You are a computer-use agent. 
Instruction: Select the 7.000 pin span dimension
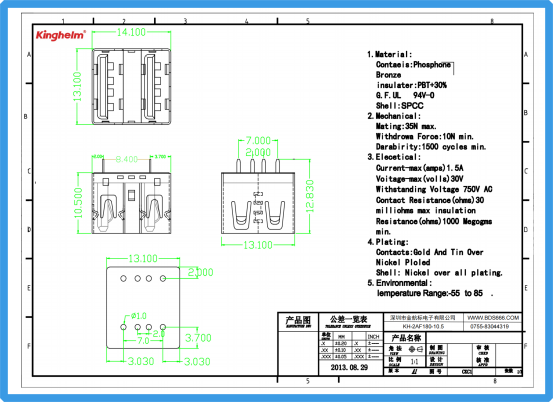(x=258, y=141)
